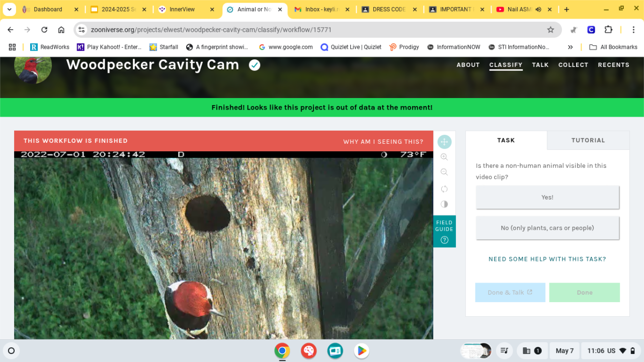Reload the current page

44,30
